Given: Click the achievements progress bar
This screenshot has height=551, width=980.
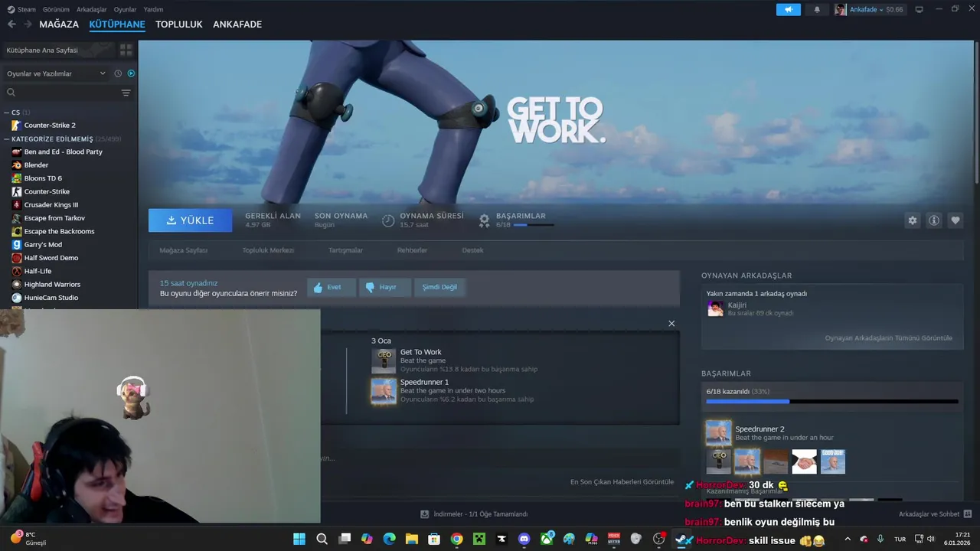Looking at the screenshot, I should point(832,401).
